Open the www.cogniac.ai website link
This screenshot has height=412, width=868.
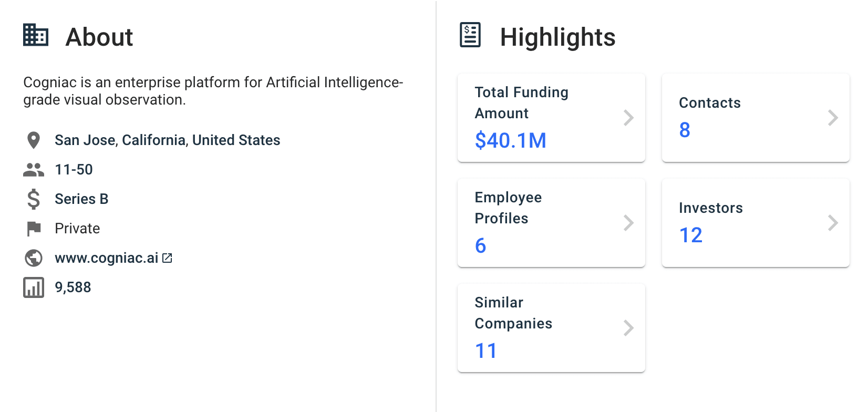[x=106, y=258]
